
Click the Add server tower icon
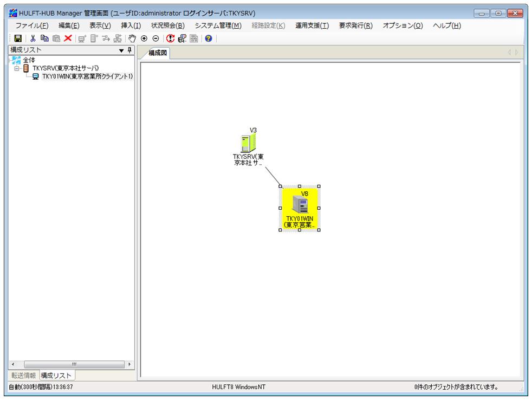click(x=94, y=38)
